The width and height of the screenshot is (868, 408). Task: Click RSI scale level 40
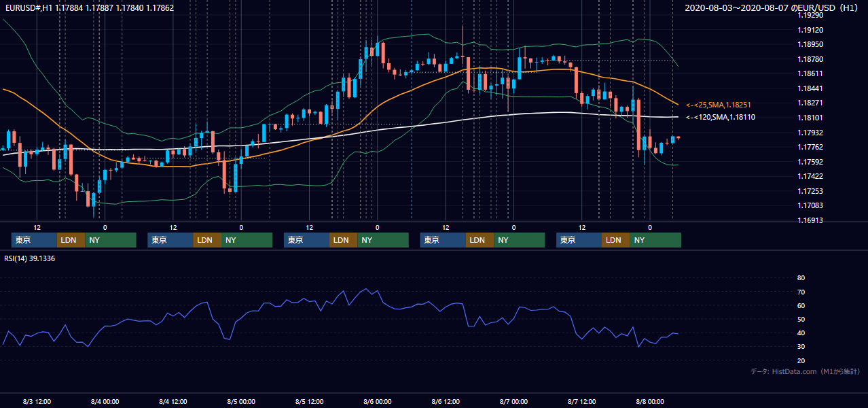(801, 333)
